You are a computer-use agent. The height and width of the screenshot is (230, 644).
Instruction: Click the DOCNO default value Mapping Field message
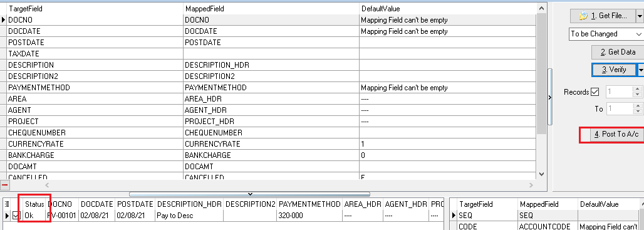tap(447, 20)
